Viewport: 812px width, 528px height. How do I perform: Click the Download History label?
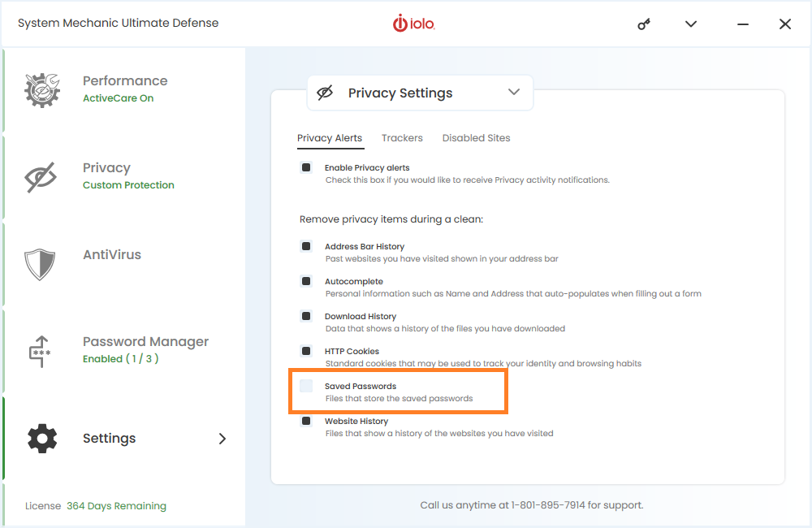click(361, 317)
